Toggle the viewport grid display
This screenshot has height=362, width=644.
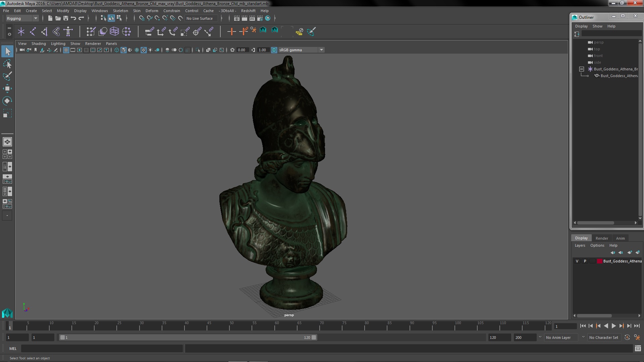point(66,50)
